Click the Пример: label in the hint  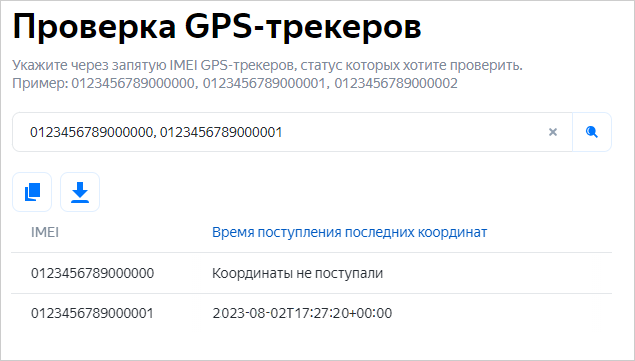(x=40, y=83)
